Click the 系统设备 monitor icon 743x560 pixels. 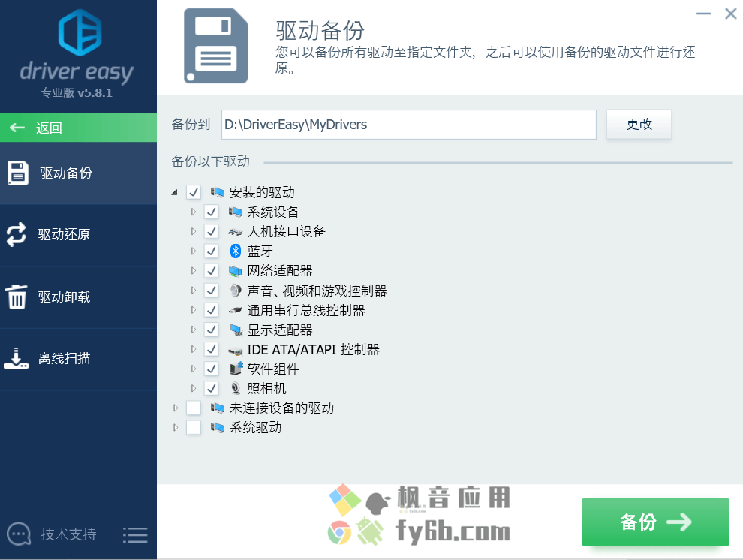[236, 212]
